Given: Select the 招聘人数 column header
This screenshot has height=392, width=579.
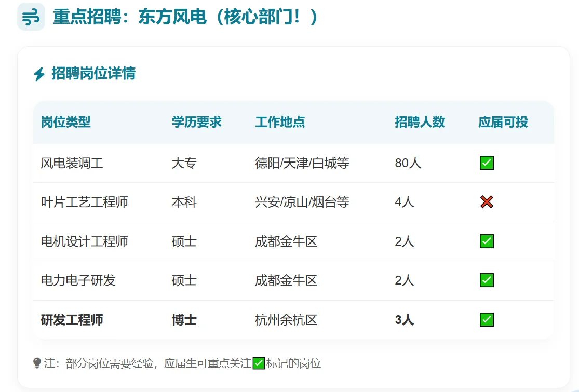Looking at the screenshot, I should 420,122.
